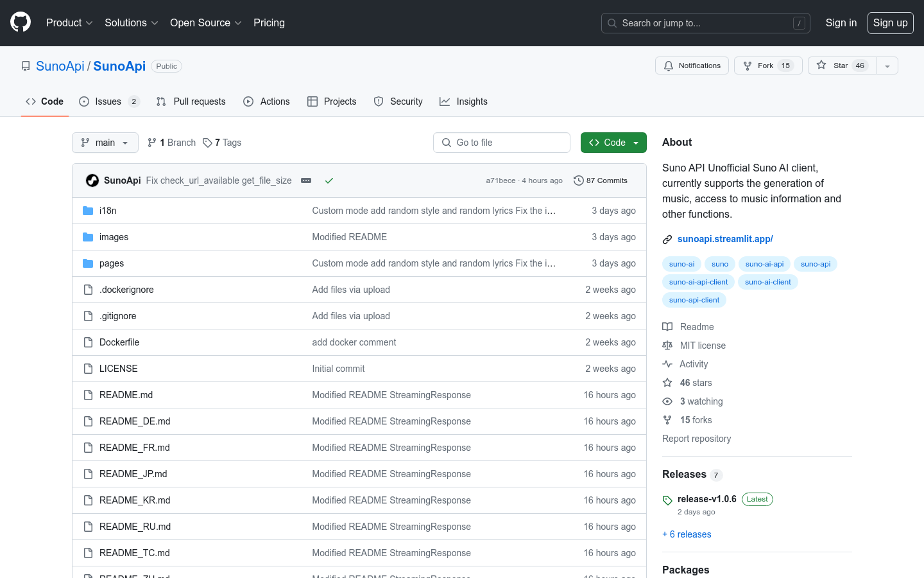Image resolution: width=924 pixels, height=578 pixels.
Task: Click the pages folder icon
Action: [x=88, y=263]
